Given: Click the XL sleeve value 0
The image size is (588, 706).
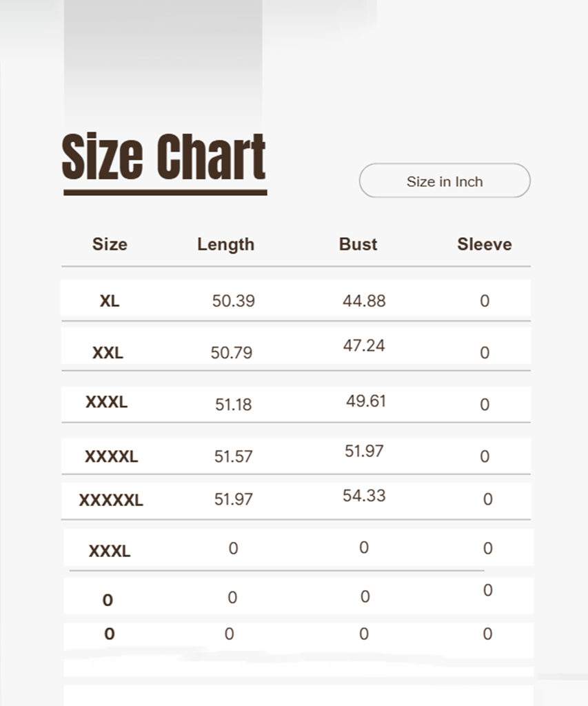Looking at the screenshot, I should click(x=485, y=301).
